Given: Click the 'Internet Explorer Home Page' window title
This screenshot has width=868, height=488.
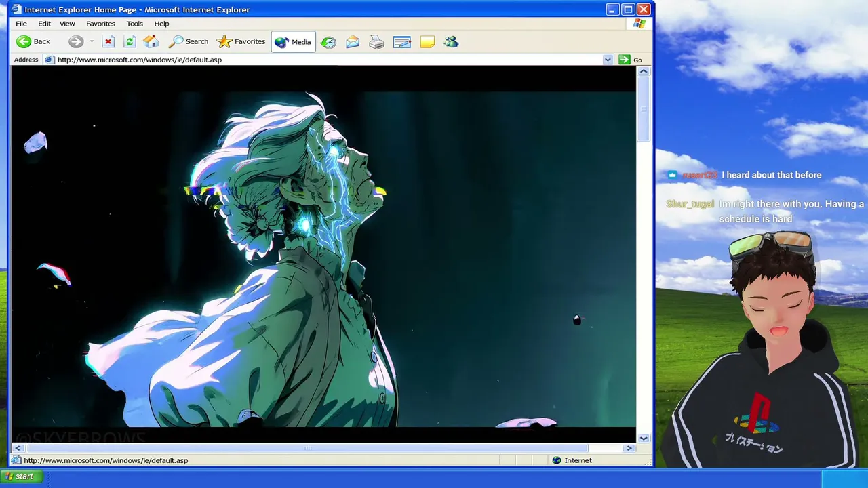Looking at the screenshot, I should click(x=137, y=9).
